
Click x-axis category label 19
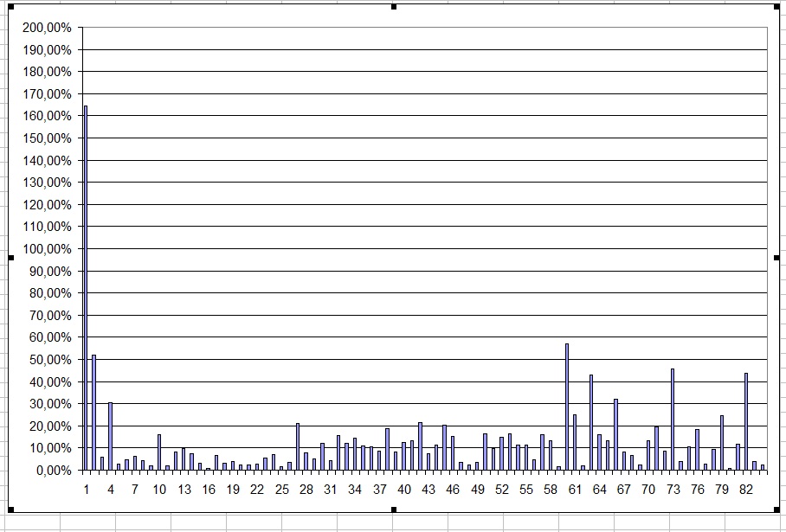click(233, 490)
